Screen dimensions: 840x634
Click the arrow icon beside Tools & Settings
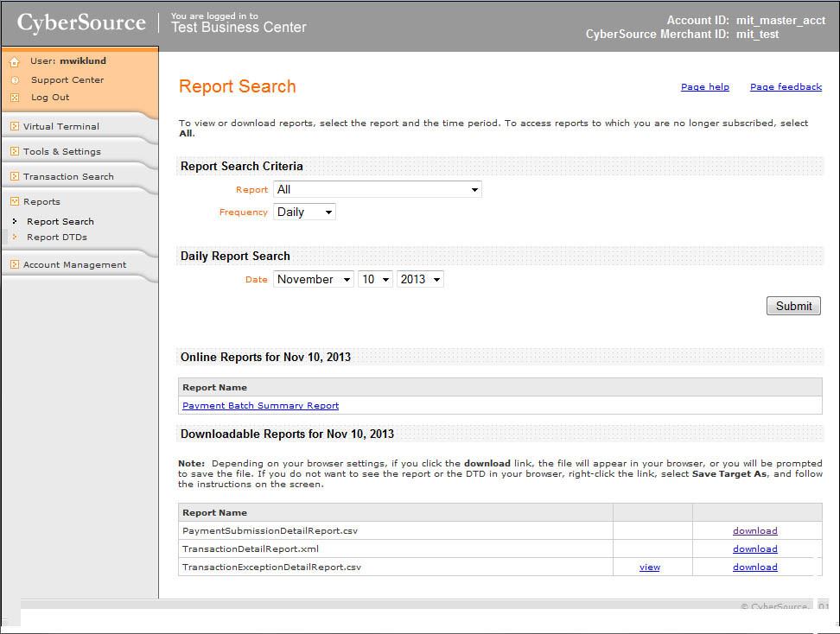(x=15, y=151)
